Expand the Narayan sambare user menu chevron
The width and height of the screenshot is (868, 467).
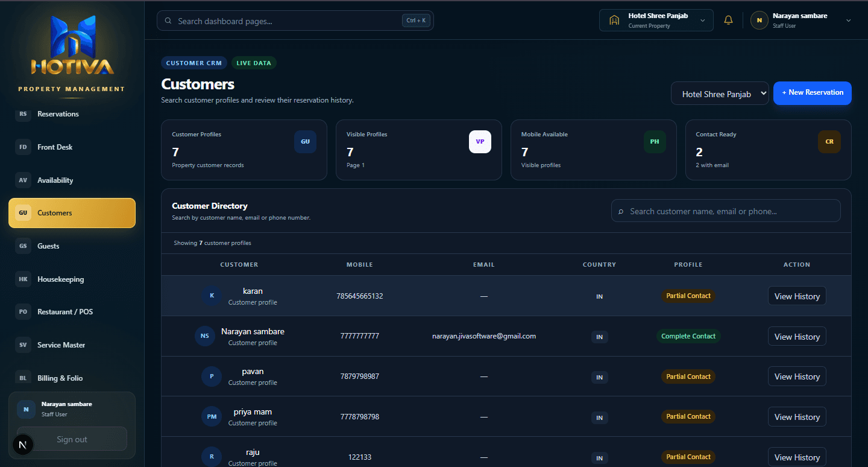point(849,21)
